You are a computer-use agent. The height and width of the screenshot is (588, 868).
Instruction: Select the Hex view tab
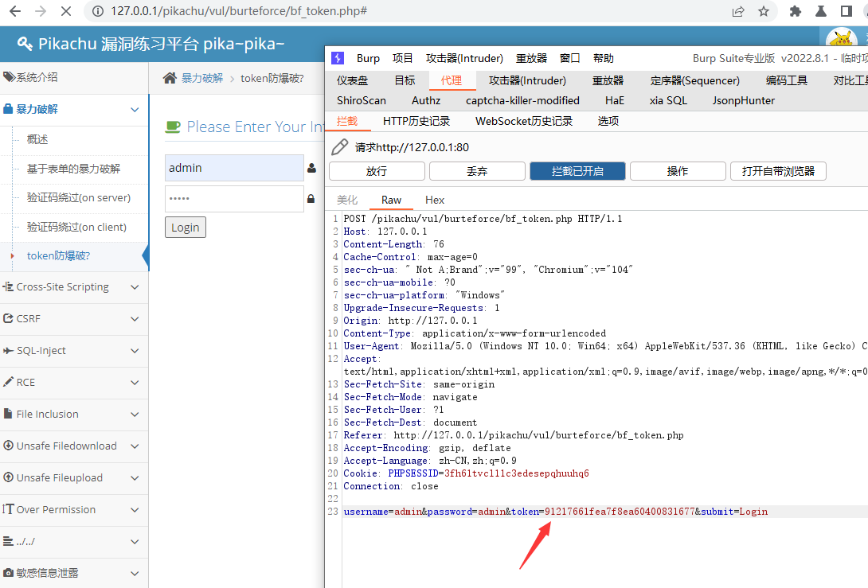435,201
